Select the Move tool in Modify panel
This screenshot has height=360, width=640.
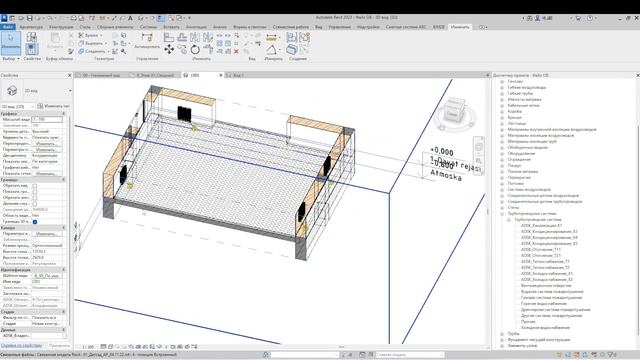coord(169,49)
